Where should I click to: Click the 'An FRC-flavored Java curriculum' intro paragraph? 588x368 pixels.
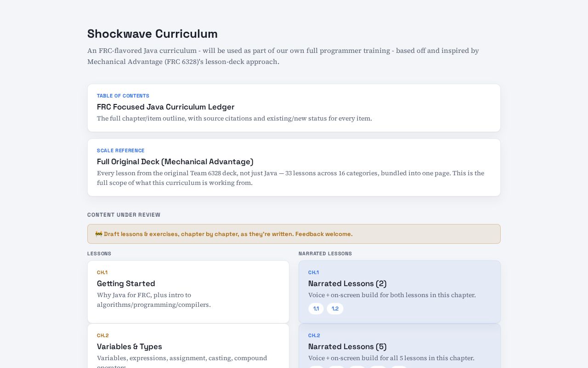tap(283, 56)
